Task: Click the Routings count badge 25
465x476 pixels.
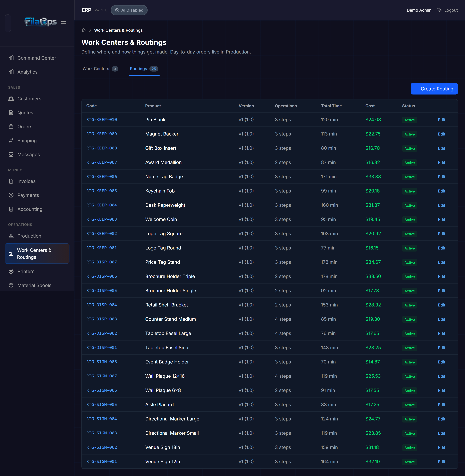Action: tap(154, 69)
